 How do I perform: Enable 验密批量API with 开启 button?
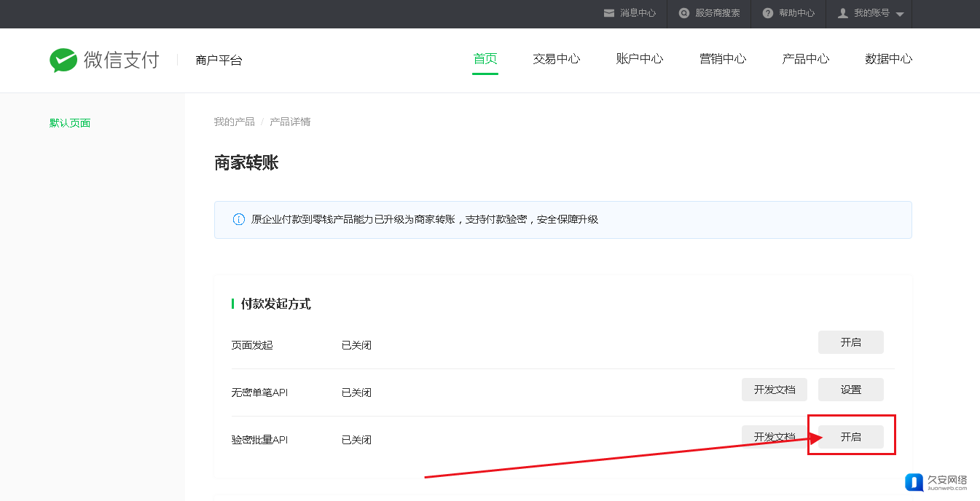pos(850,437)
